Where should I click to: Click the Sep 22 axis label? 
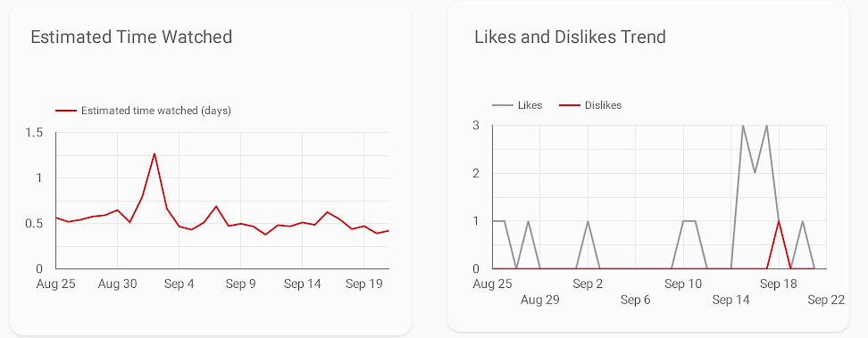tap(826, 300)
